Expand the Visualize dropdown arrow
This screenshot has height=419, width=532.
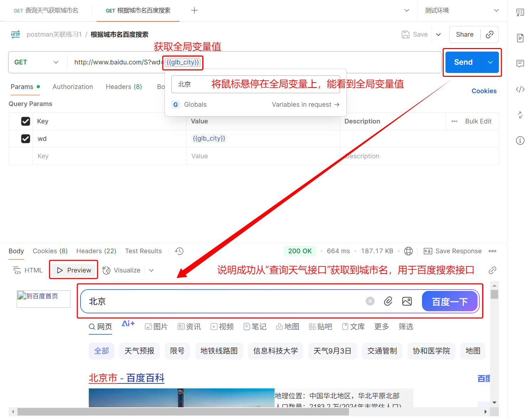151,270
